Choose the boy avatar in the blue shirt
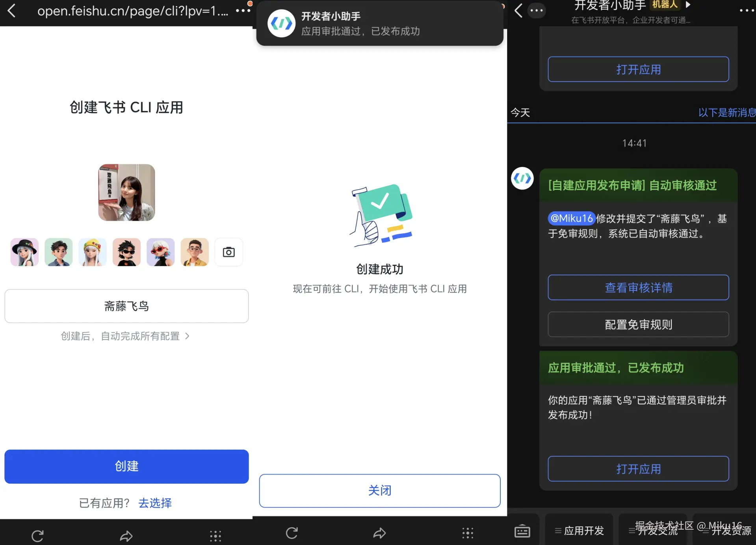Viewport: 756px width, 545px height. coord(59,252)
